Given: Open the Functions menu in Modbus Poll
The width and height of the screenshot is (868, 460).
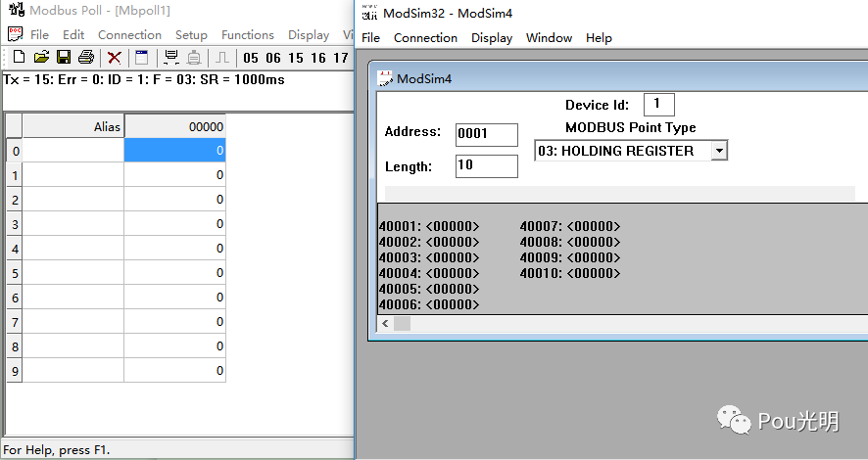Looking at the screenshot, I should coord(248,35).
